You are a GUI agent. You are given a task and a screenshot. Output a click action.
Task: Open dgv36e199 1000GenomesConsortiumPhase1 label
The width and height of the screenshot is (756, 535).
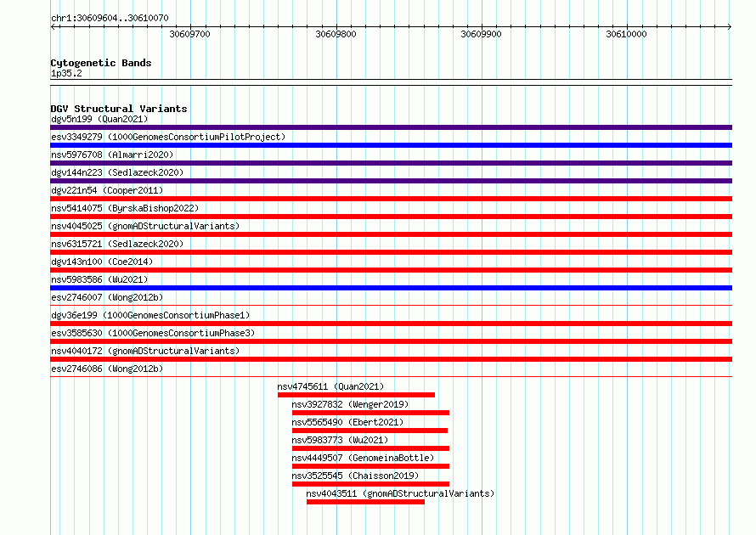[x=150, y=315]
